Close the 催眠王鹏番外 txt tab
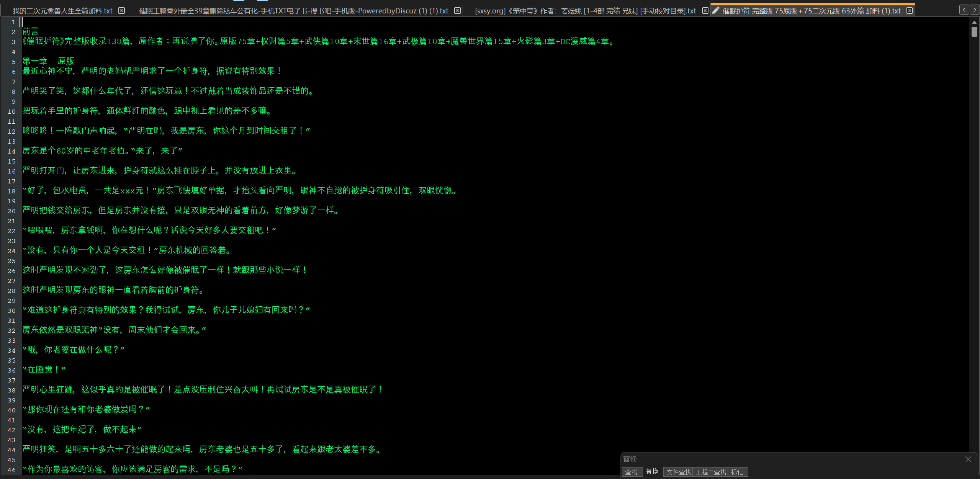 pos(457,11)
